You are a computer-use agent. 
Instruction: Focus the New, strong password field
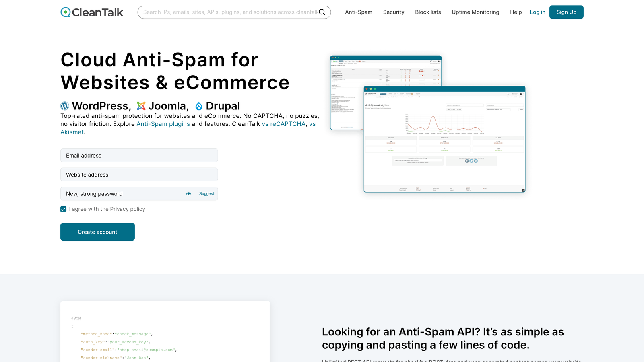pos(139,194)
